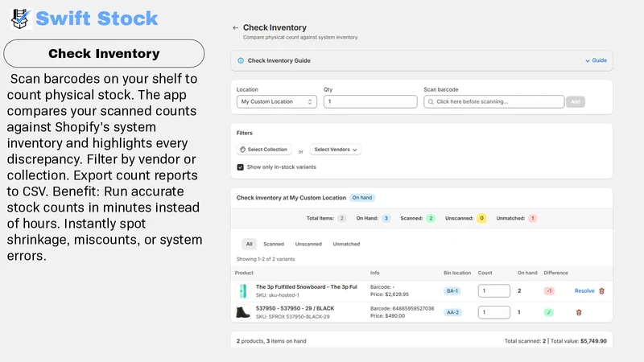Click The 3p Fulfilled Snowboard product name
644x362 pixels.
307,287
